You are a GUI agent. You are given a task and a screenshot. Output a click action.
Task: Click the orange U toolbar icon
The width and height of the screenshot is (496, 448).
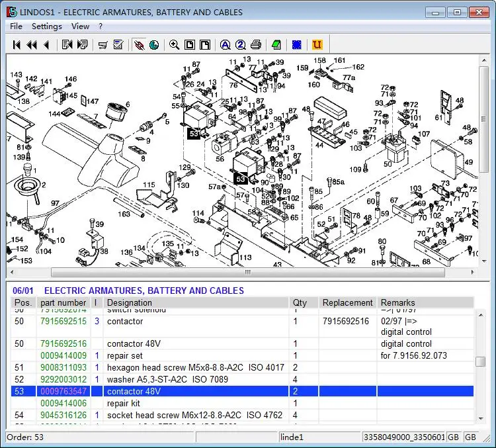317,44
